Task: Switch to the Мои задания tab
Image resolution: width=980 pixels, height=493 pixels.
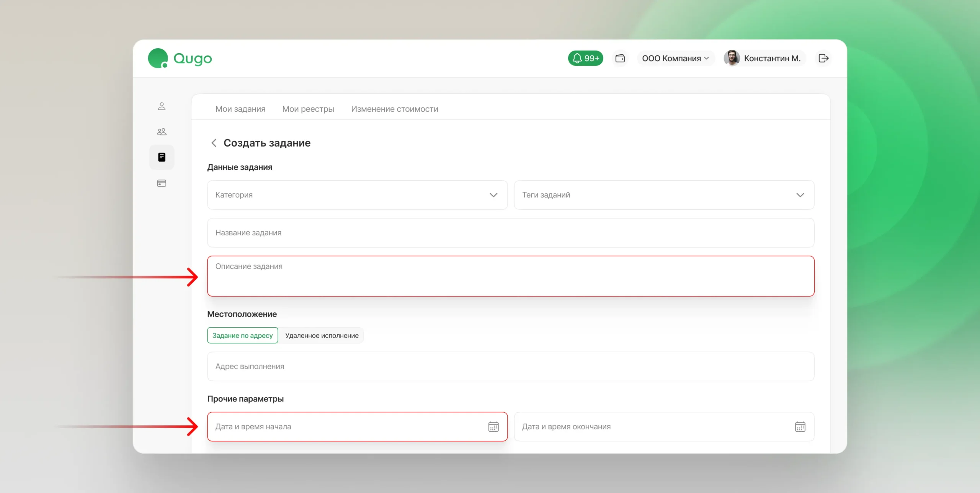Action: pos(240,109)
